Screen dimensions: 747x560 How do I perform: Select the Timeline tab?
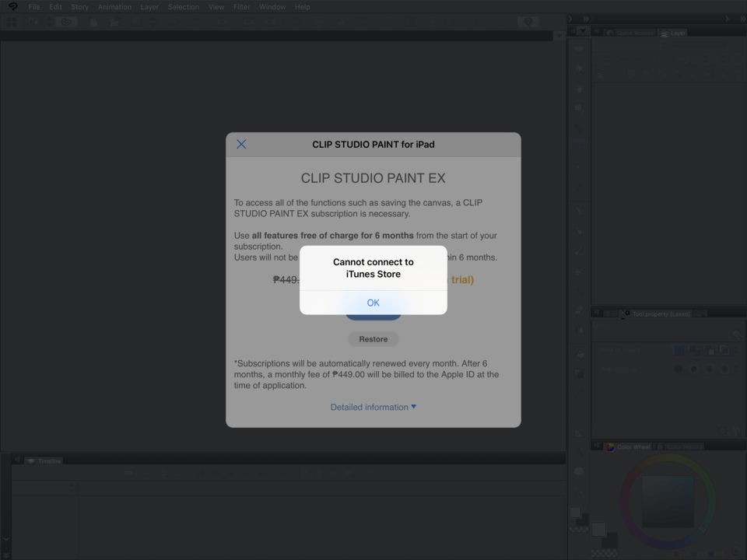[x=44, y=461]
